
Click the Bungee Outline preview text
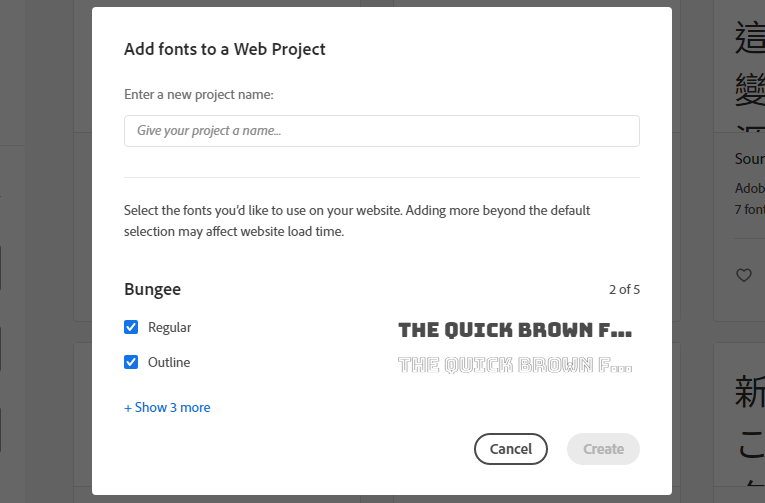click(x=515, y=365)
